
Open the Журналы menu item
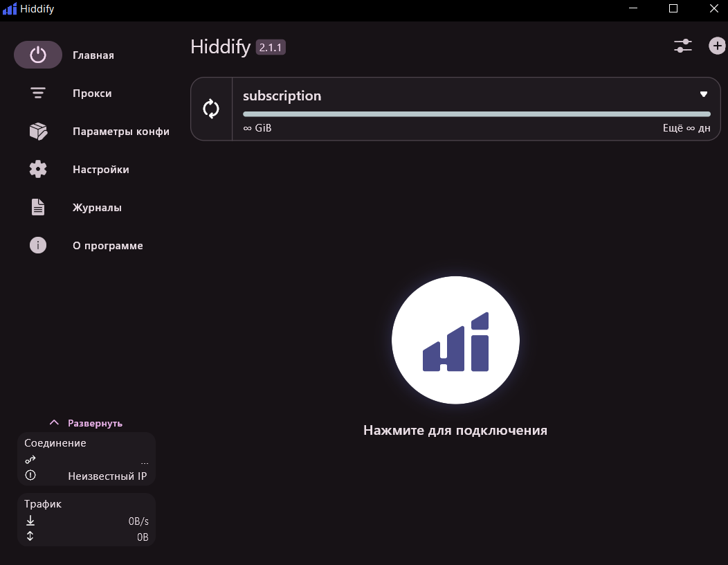[x=97, y=208]
